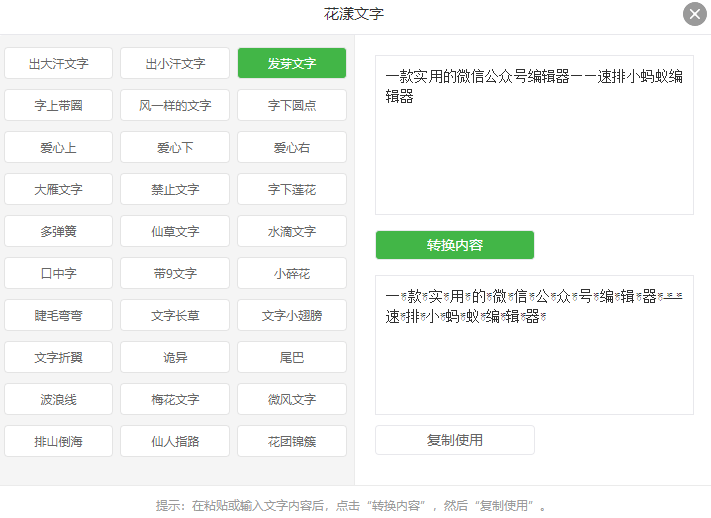The image size is (711, 518).
Task: Pick the 花团锦簇 style
Action: [292, 441]
